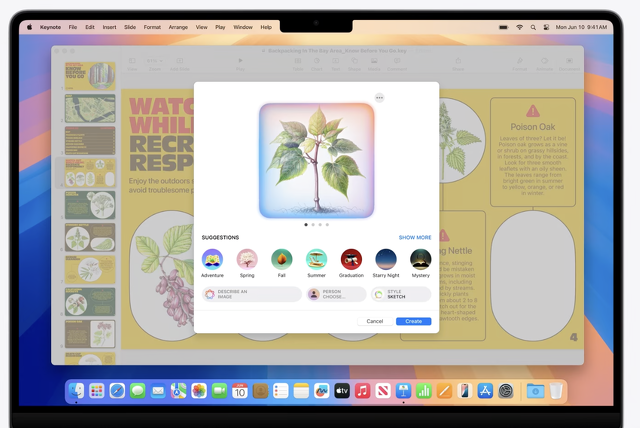Screen dimensions: 640x428
Task: Select the Summer suggestion icon
Action: [x=316, y=260]
